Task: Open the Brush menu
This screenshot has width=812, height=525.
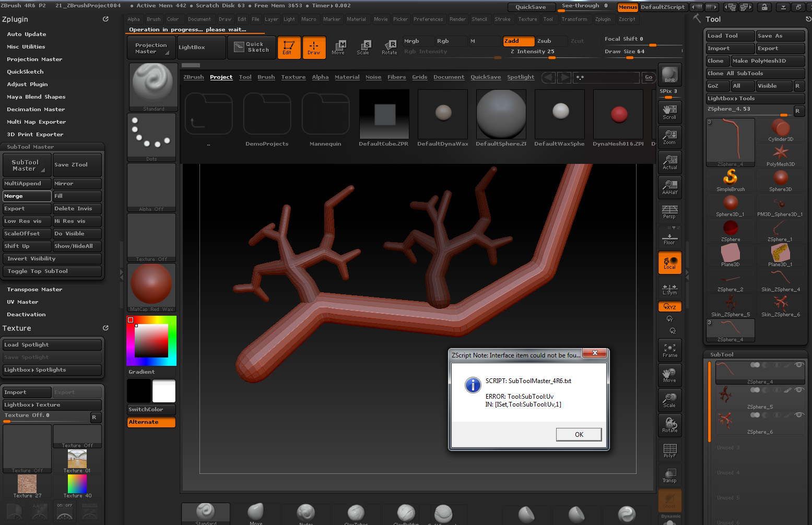Action: click(154, 19)
